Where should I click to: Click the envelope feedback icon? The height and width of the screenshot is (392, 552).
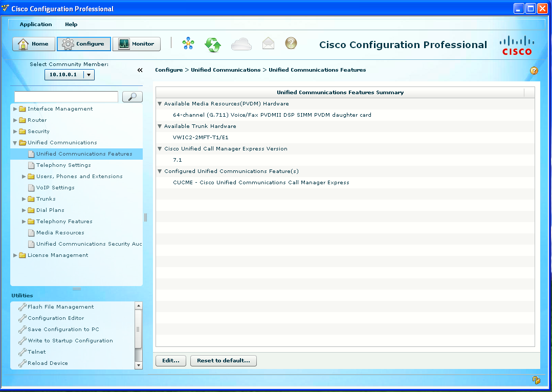point(268,43)
